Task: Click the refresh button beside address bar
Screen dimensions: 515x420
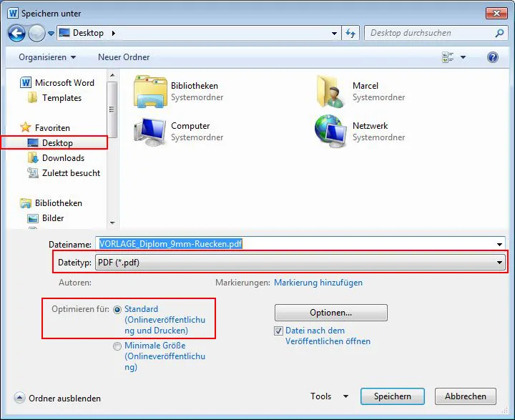Action: [x=350, y=33]
